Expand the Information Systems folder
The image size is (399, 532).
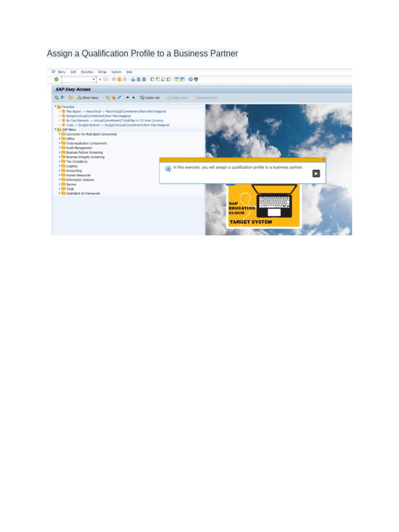60,180
